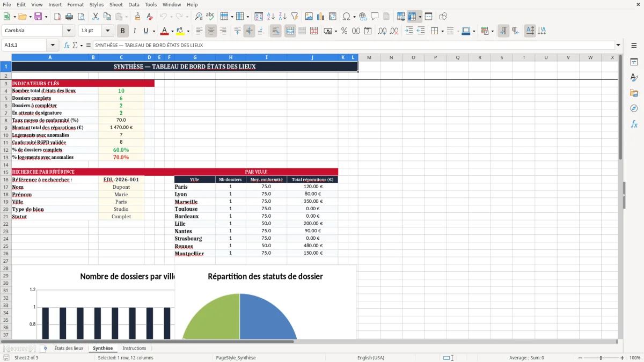Viewport: 644px width, 362px height.
Task: Click the Clear Direct Formatting icon
Action: tap(149, 17)
